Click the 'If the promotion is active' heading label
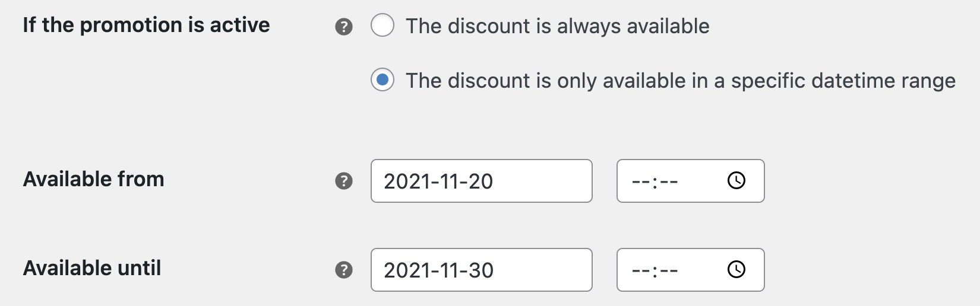This screenshot has height=306, width=980. 146,25
